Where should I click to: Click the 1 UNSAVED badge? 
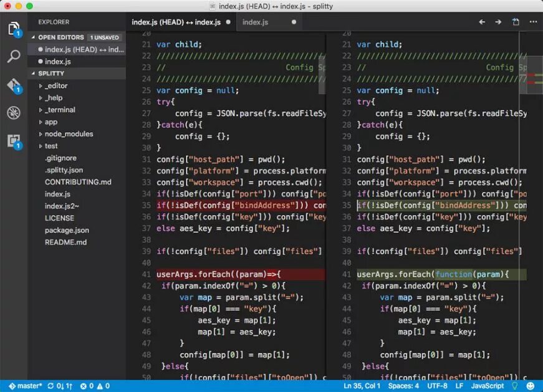104,37
